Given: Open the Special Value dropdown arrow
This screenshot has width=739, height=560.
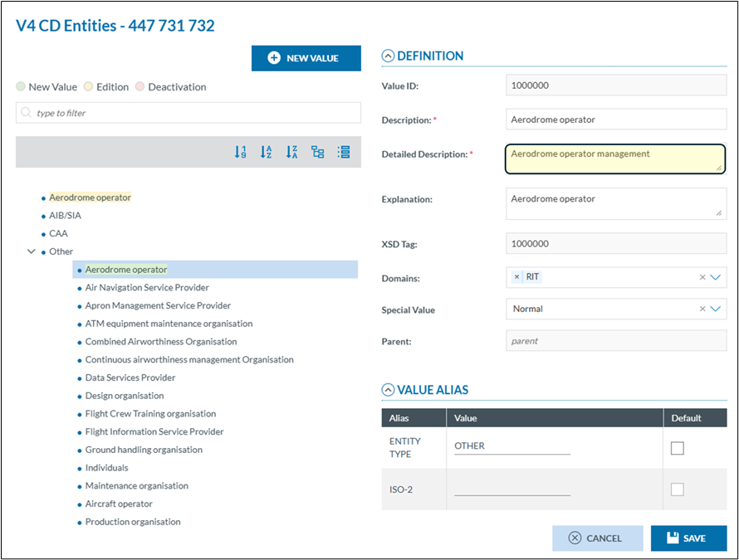Looking at the screenshot, I should (716, 309).
